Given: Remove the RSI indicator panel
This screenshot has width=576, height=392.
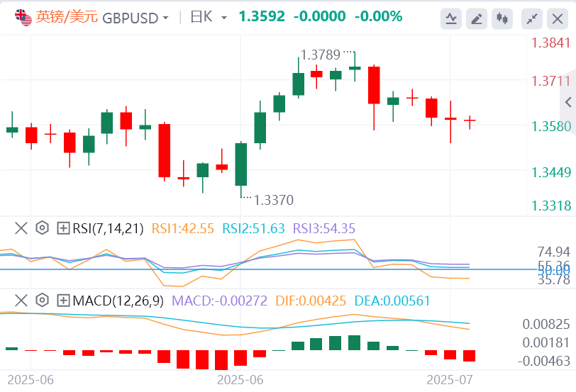Looking at the screenshot, I should (x=21, y=228).
